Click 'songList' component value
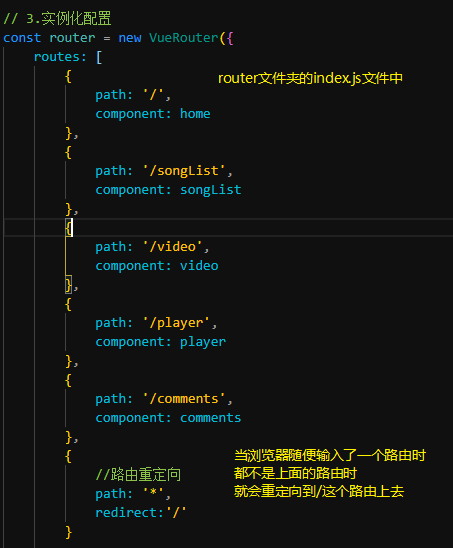This screenshot has height=548, width=453. (x=210, y=190)
